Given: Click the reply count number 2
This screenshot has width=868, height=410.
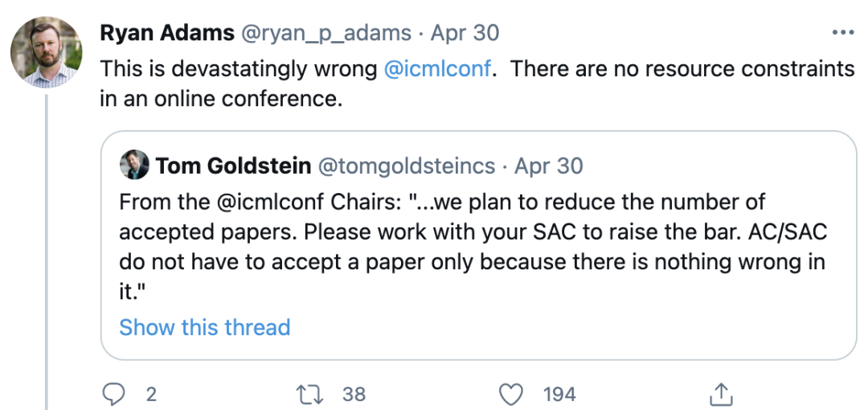Looking at the screenshot, I should coord(150,393).
